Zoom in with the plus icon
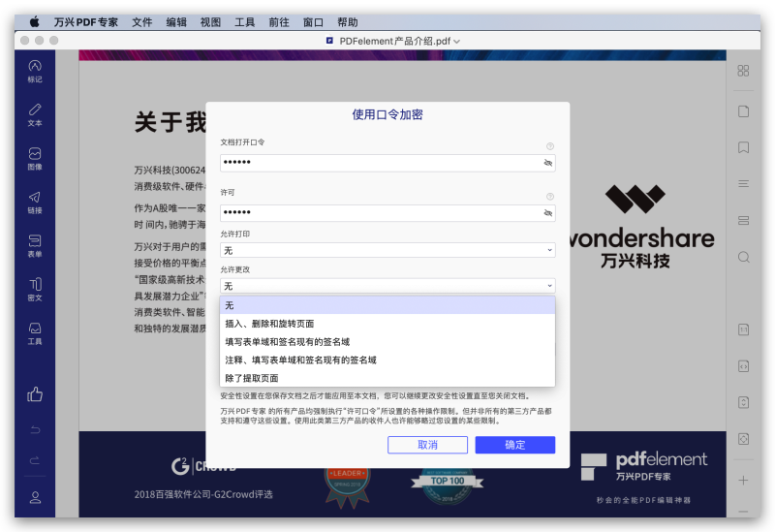 [x=743, y=480]
